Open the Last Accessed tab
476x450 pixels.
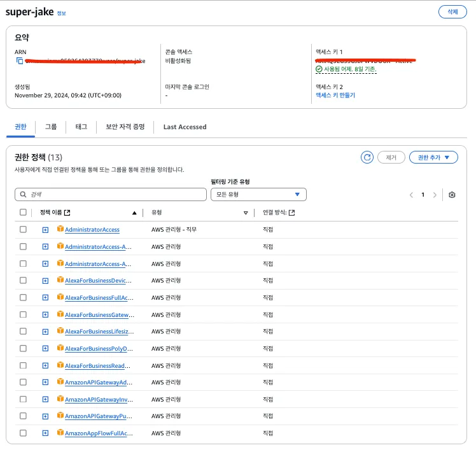tap(185, 127)
